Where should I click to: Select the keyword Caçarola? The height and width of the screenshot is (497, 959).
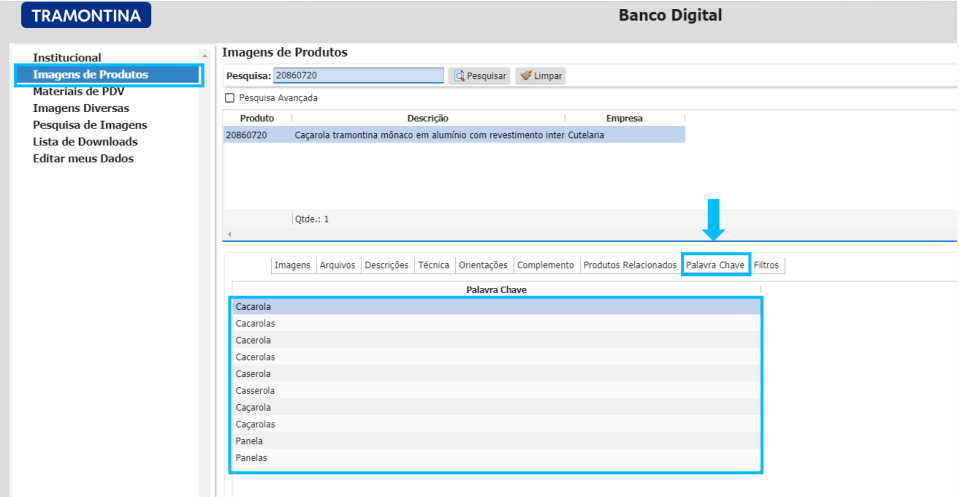click(496, 408)
